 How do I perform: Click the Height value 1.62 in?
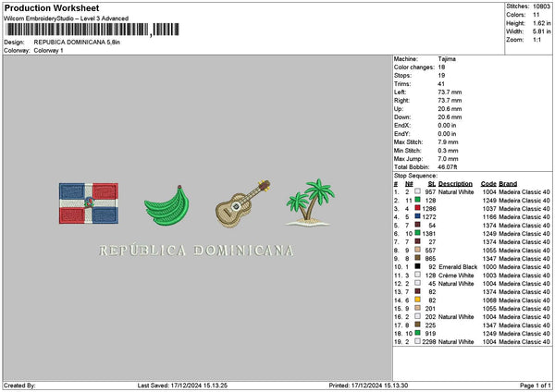[x=541, y=23]
